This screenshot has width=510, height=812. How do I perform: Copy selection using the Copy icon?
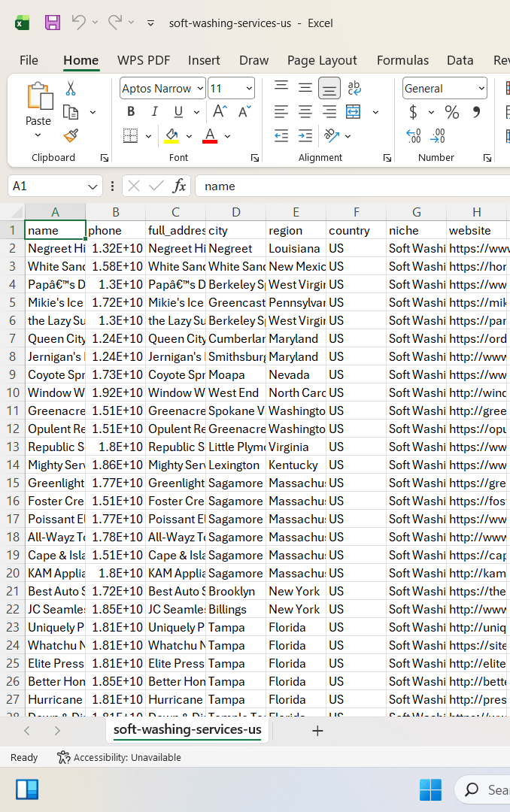pos(71,112)
